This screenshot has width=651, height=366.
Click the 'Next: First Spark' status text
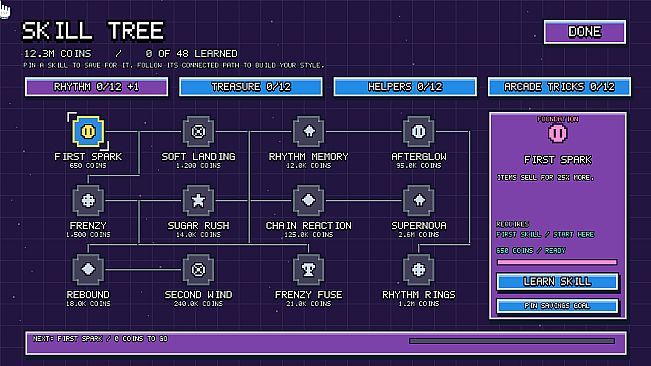(100, 339)
